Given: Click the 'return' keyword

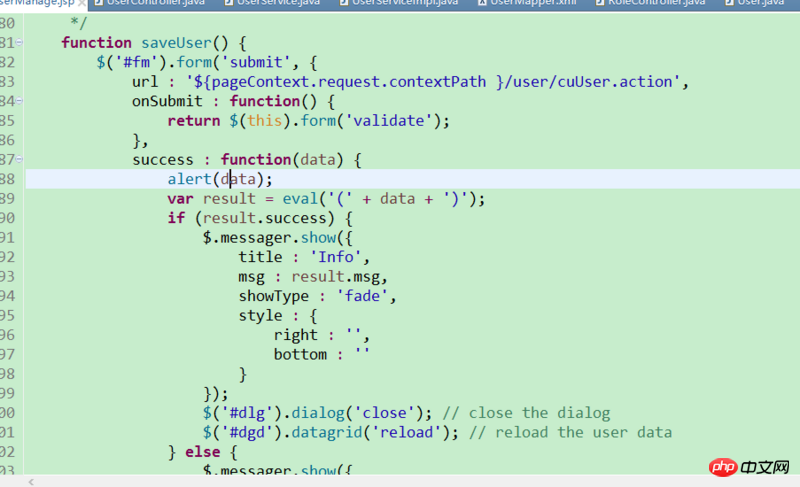Looking at the screenshot, I should (194, 121).
